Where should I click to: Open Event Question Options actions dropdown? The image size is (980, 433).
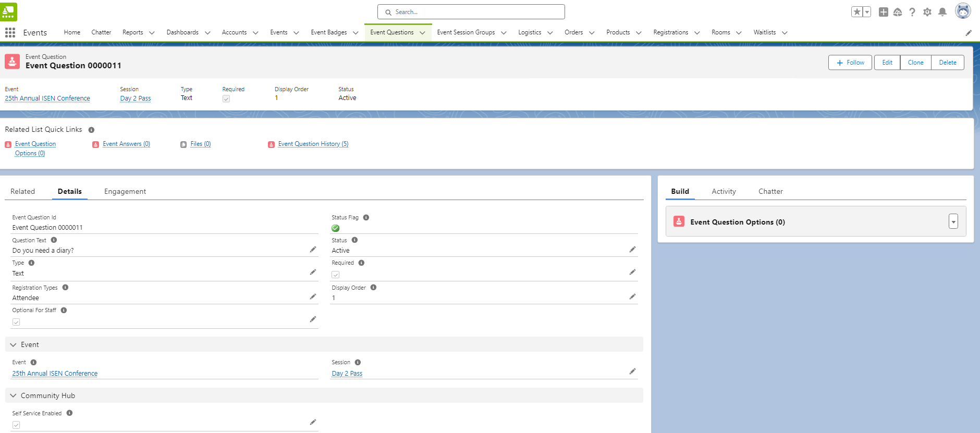[953, 221]
